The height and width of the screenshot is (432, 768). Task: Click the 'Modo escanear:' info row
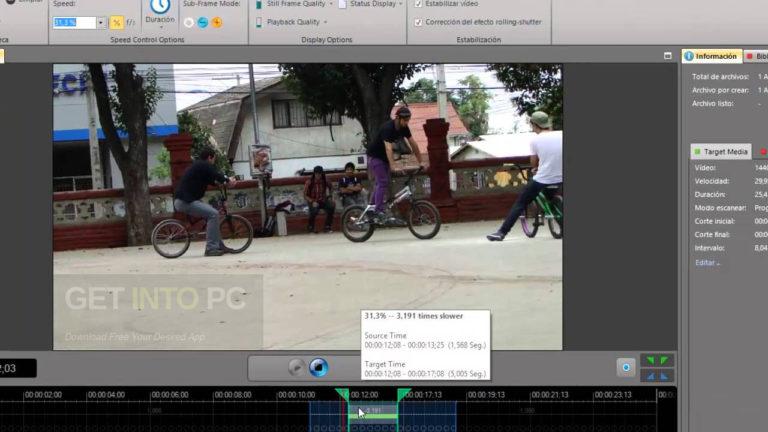coord(730,208)
